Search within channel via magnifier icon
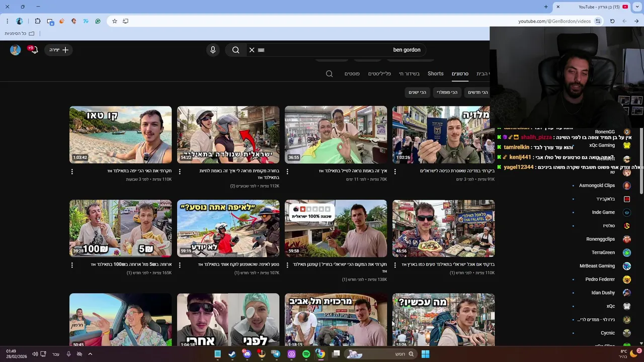644x362 pixels. 330,74
